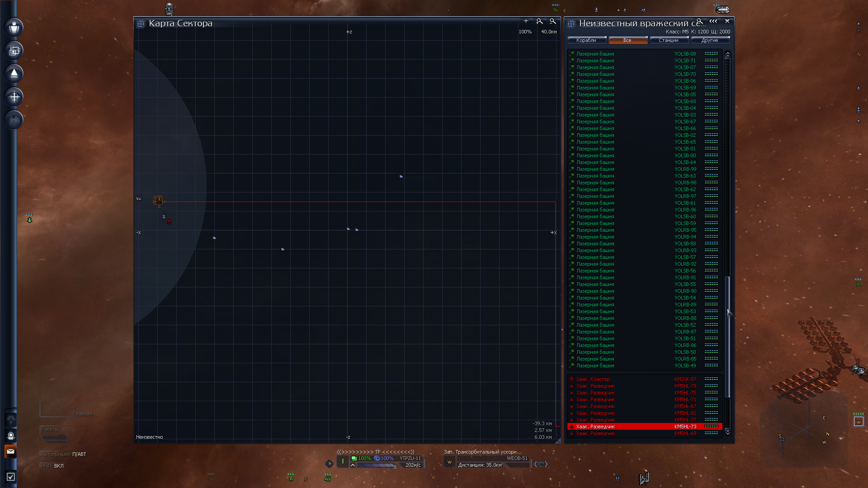The height and width of the screenshot is (488, 868).
Task: Click the ship name YTPZU-11 in status bar
Action: [410, 458]
